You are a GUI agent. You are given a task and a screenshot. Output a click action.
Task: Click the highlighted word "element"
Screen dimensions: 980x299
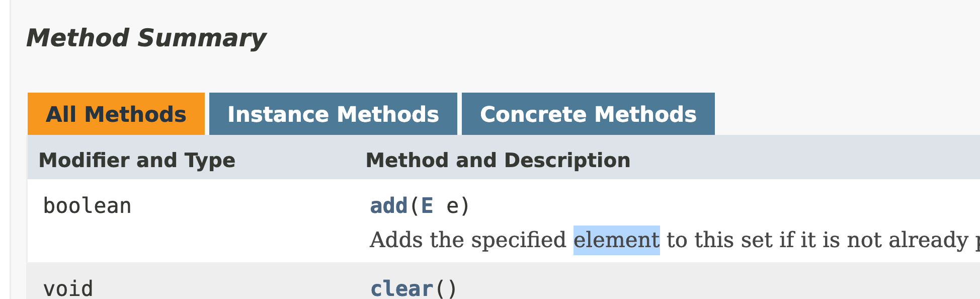point(616,240)
